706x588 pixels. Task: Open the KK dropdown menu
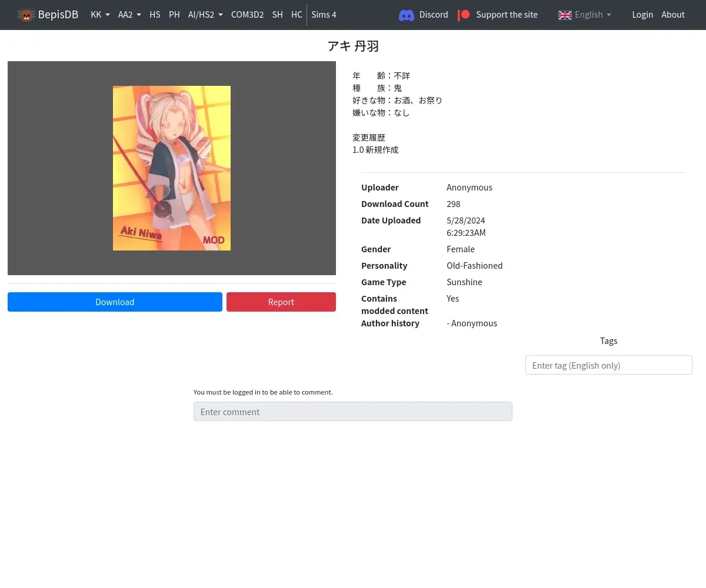100,15
